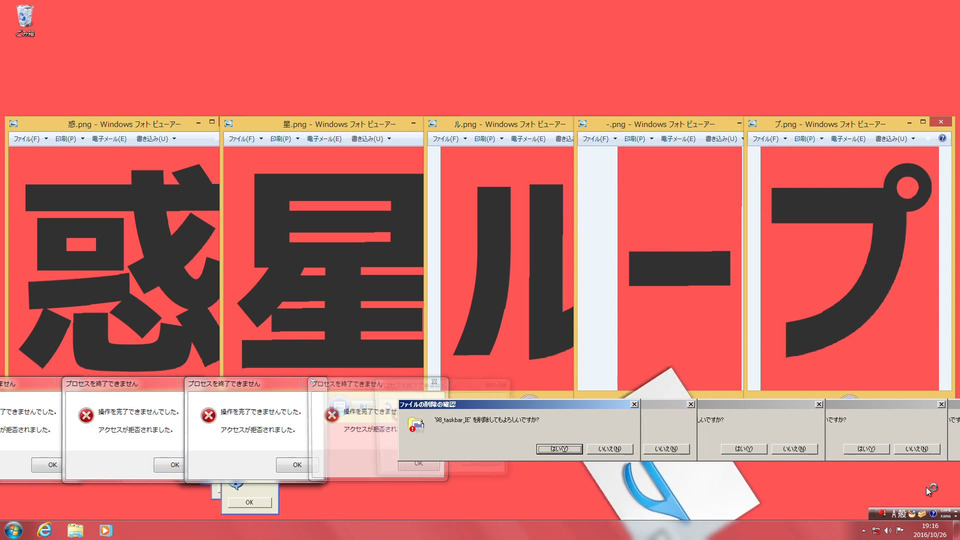The image size is (960, 540).
Task: Toggle CAPS/KANA on the language bar
Action: pos(946,513)
